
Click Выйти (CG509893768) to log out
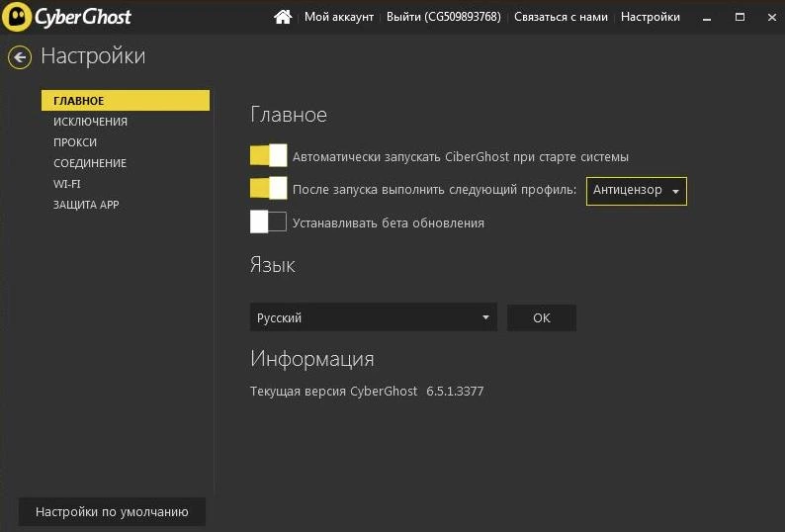pyautogui.click(x=444, y=17)
